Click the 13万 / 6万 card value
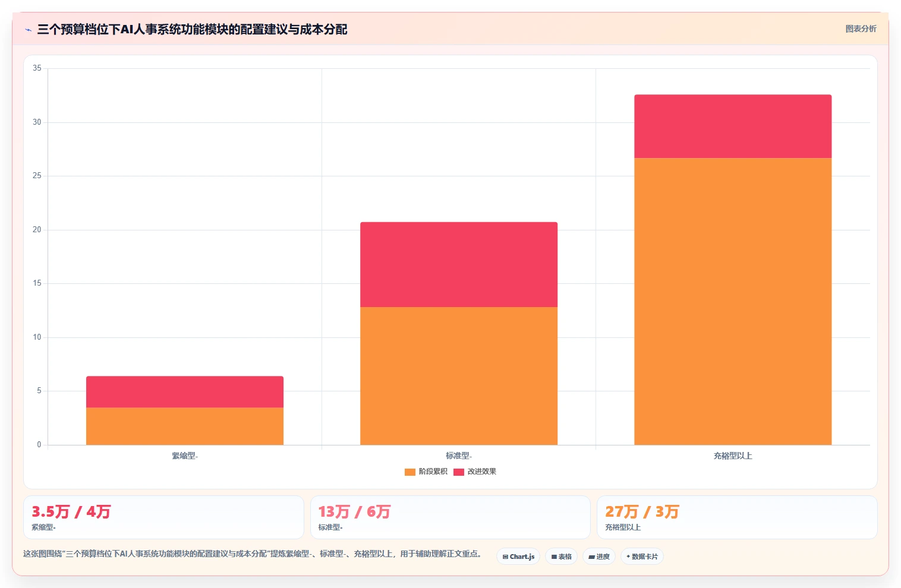 click(x=354, y=511)
